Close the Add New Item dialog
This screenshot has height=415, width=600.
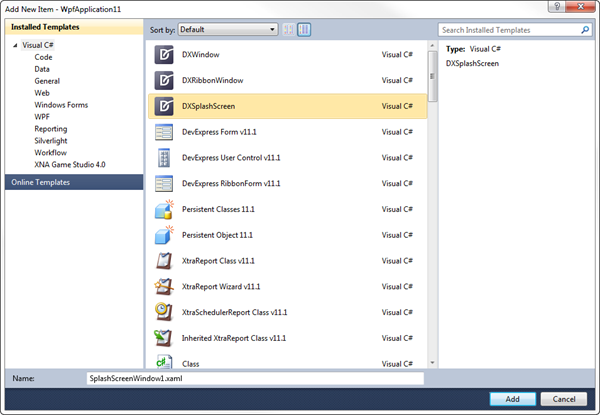580,7
